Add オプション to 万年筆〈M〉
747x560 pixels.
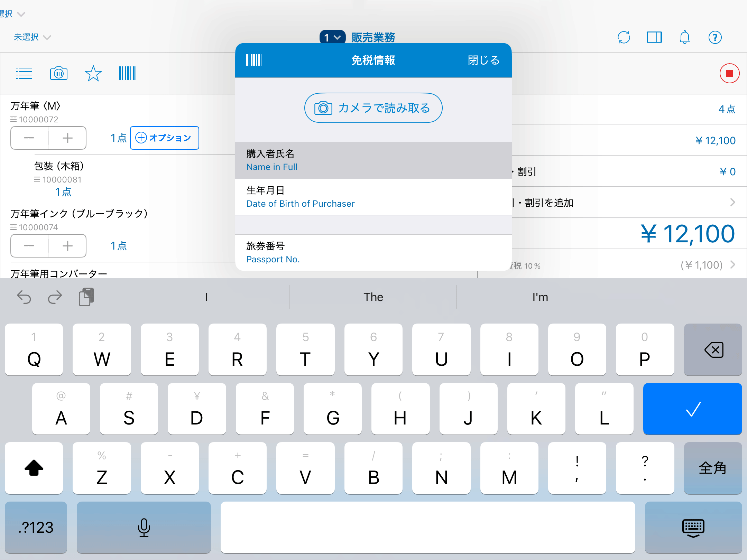point(165,138)
